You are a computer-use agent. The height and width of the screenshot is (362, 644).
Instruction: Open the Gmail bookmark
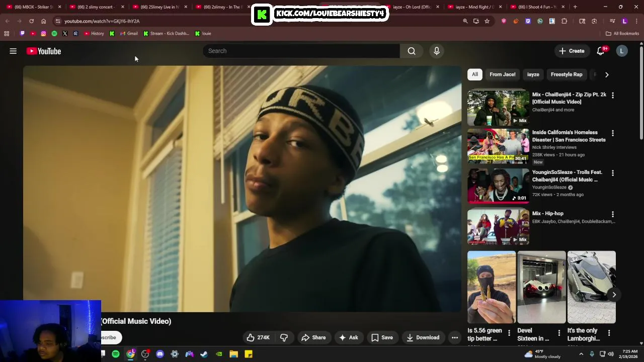[x=129, y=33]
